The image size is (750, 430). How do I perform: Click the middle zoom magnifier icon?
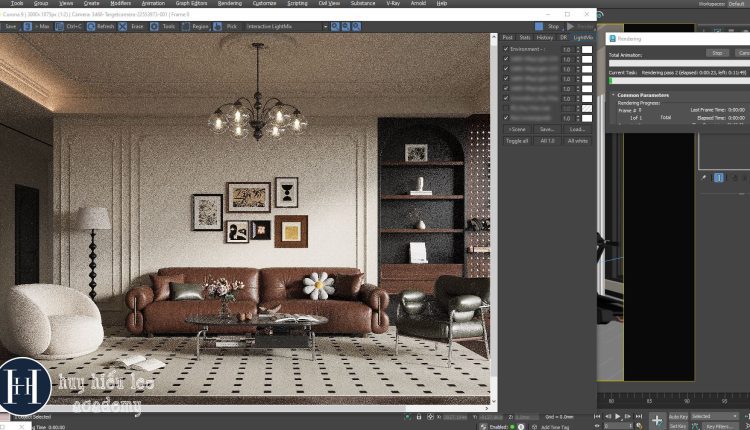coord(346,27)
